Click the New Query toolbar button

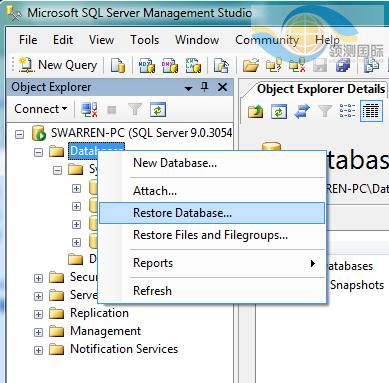[58, 65]
